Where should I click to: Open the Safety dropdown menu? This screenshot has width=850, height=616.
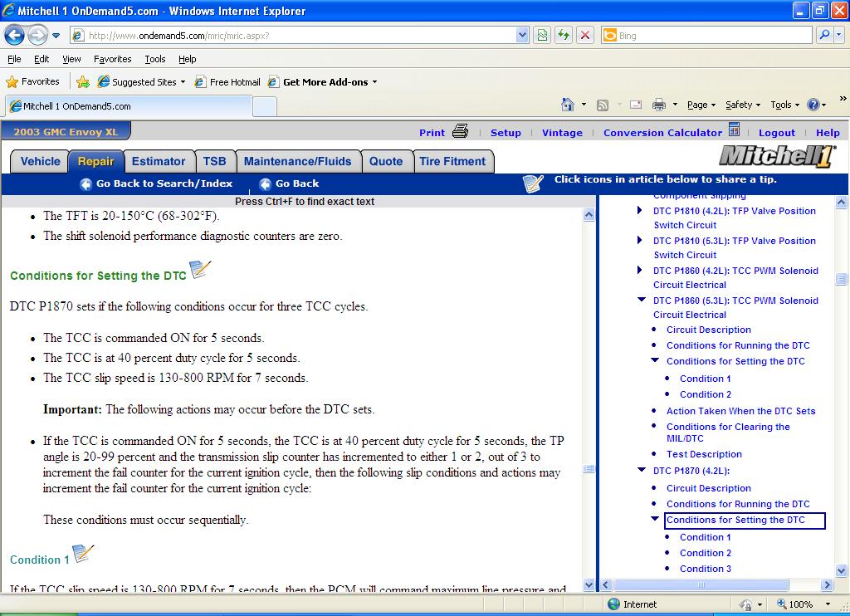[743, 105]
